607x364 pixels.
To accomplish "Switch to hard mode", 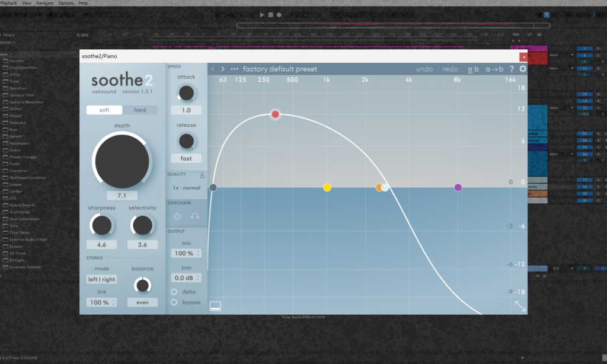I will (x=140, y=110).
